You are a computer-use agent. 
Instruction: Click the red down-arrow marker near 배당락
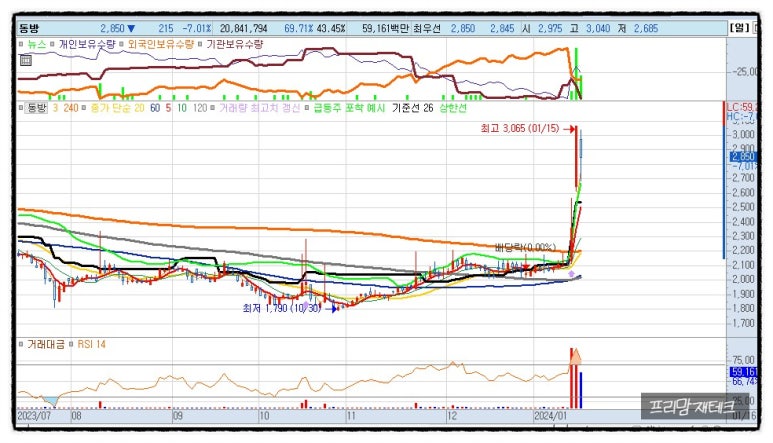526,267
